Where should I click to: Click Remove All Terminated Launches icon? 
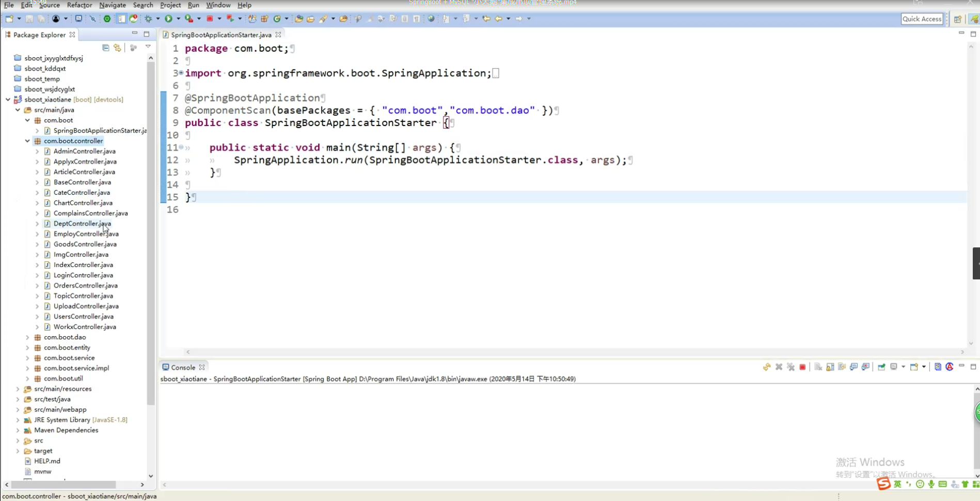(x=791, y=367)
